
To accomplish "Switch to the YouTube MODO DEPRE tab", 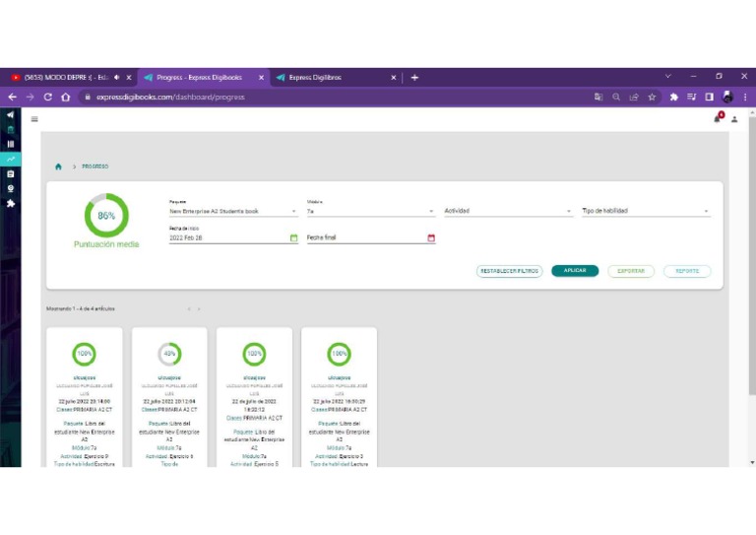I will [64, 77].
